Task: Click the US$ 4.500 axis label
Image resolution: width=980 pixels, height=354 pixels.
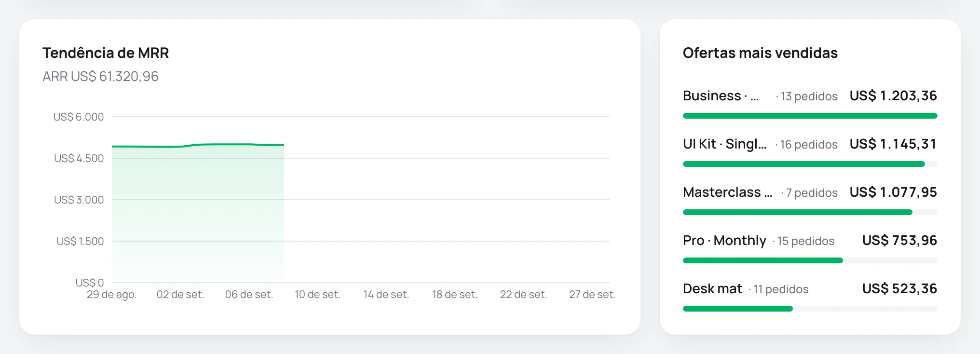Action: [79, 158]
